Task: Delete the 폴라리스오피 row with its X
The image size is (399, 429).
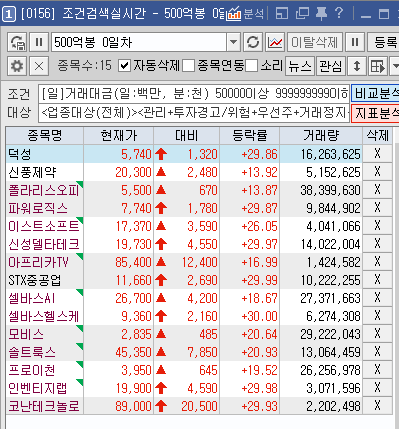Action: [x=377, y=190]
